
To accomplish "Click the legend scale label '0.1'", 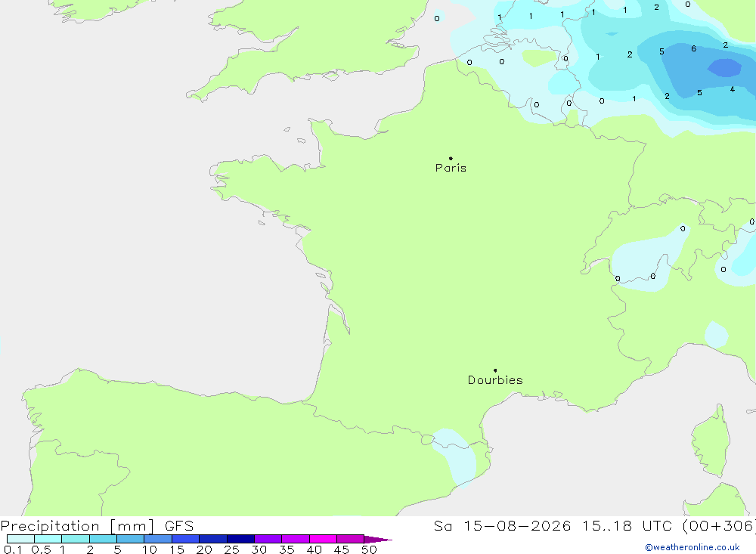I will (13, 549).
